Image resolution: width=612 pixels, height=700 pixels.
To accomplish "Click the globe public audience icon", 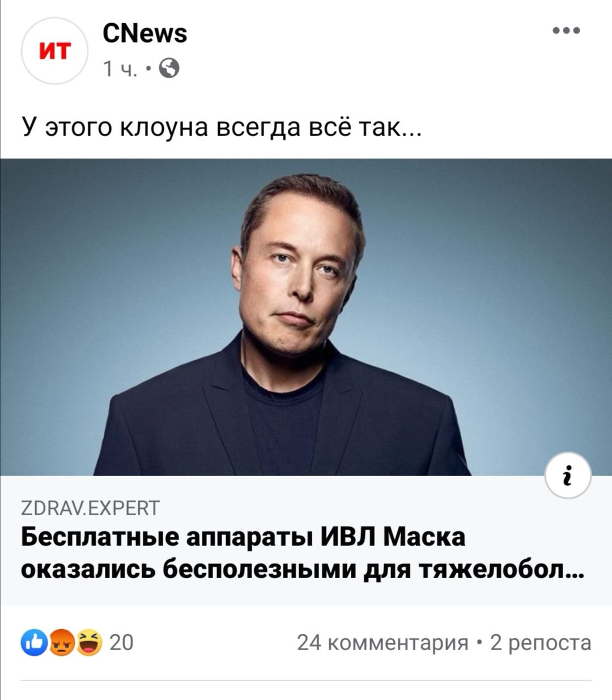I will pos(169,69).
